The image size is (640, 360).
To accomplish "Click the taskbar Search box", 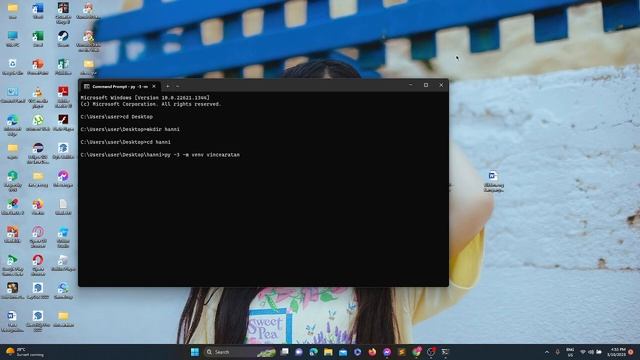I will coord(240,352).
